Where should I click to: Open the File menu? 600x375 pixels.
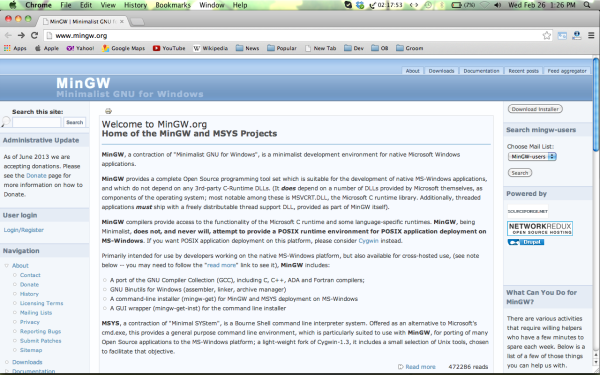pyautogui.click(x=66, y=5)
